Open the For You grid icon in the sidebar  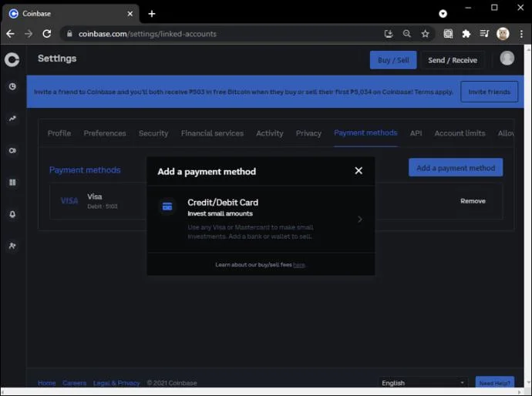[12, 183]
